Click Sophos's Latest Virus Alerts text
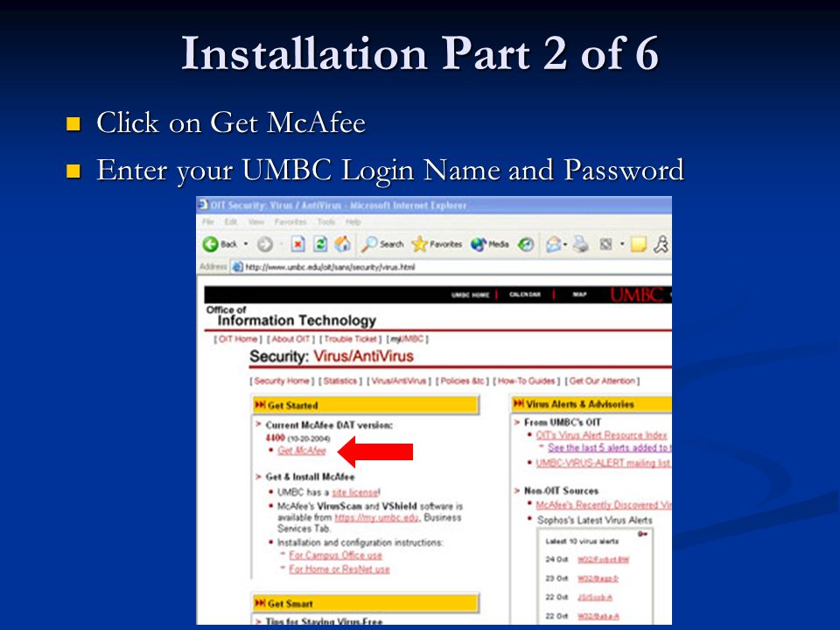Image resolution: width=840 pixels, height=630 pixels. [x=595, y=520]
